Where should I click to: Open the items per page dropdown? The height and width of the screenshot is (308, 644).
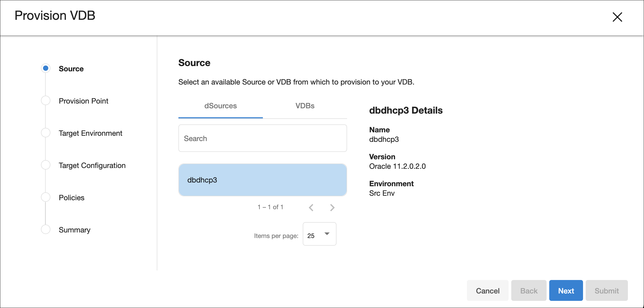click(x=319, y=234)
